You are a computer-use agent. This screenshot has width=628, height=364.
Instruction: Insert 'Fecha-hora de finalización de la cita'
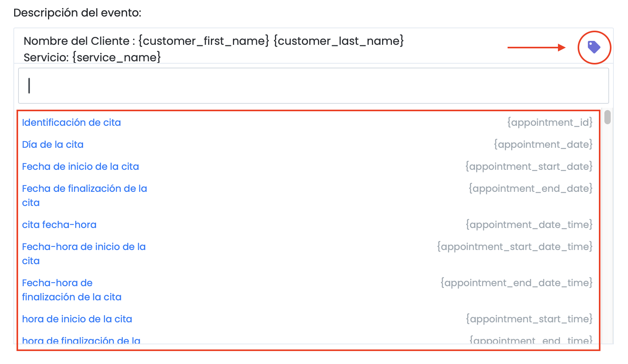coord(72,290)
